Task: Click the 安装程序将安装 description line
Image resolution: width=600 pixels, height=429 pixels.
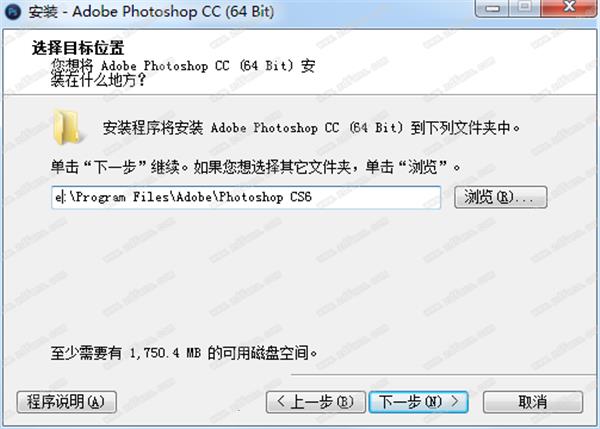Action: (311, 128)
